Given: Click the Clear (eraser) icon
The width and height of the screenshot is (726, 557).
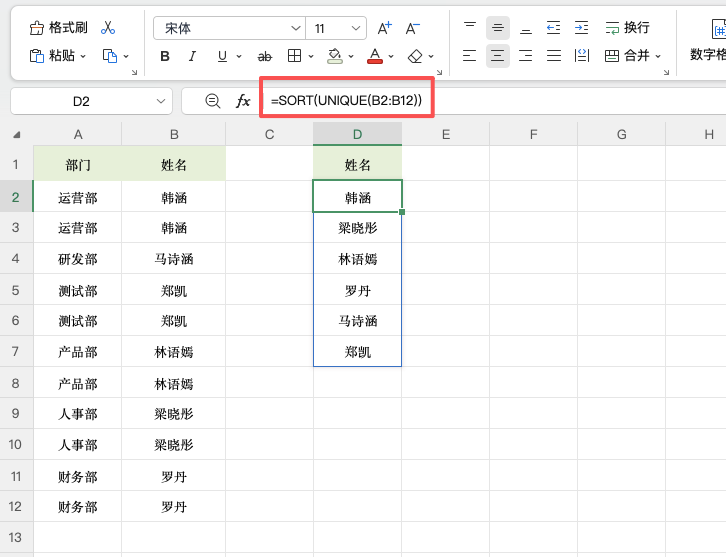Looking at the screenshot, I should click(415, 56).
